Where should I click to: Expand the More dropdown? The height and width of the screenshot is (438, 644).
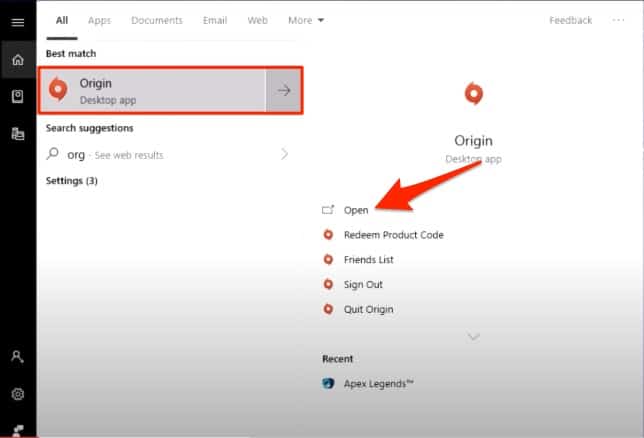(x=306, y=20)
